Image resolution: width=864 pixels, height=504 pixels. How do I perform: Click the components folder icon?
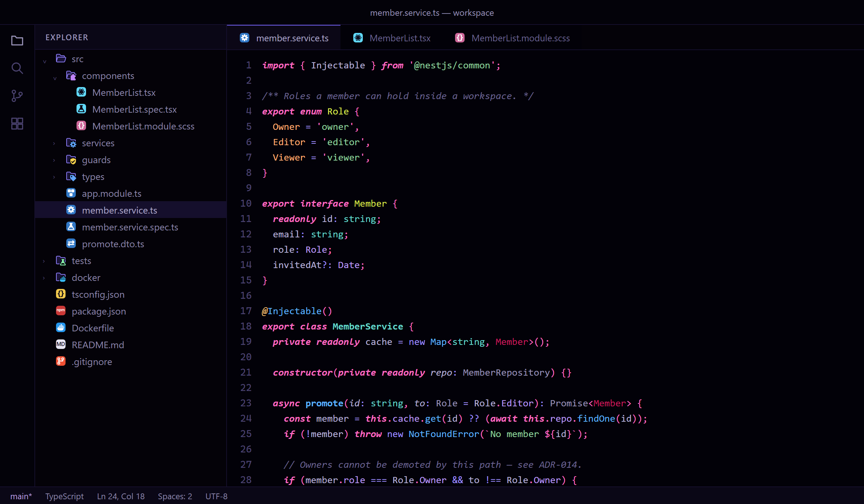pos(71,75)
